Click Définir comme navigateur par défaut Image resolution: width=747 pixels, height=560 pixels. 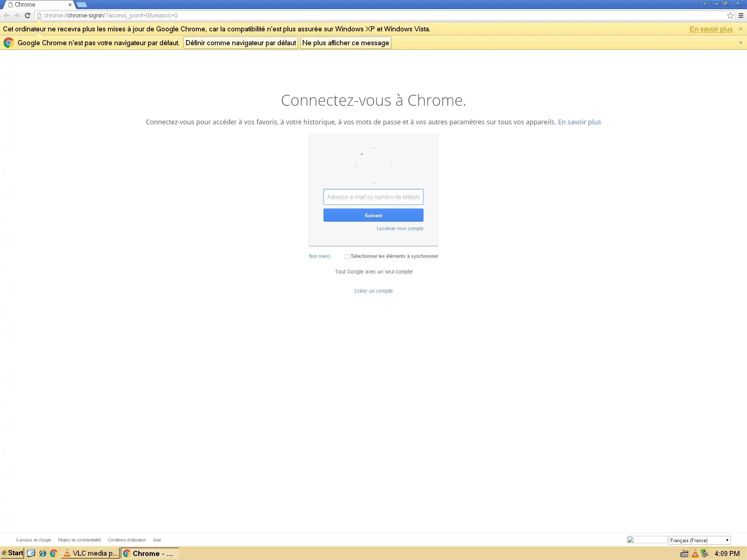(240, 43)
